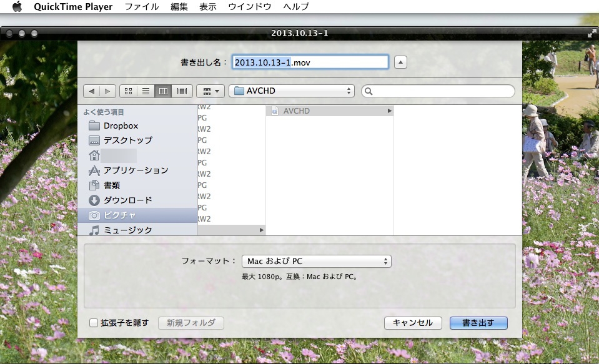Viewport: 599px width, 364px height.
Task: Click the 書き出し名 filename field
Action: (310, 62)
